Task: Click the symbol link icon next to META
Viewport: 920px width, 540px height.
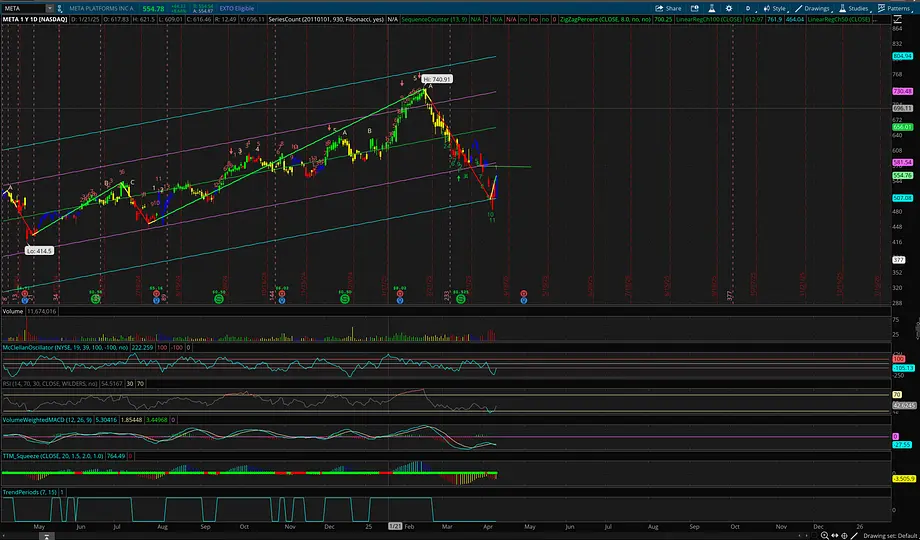Action: tap(59, 7)
